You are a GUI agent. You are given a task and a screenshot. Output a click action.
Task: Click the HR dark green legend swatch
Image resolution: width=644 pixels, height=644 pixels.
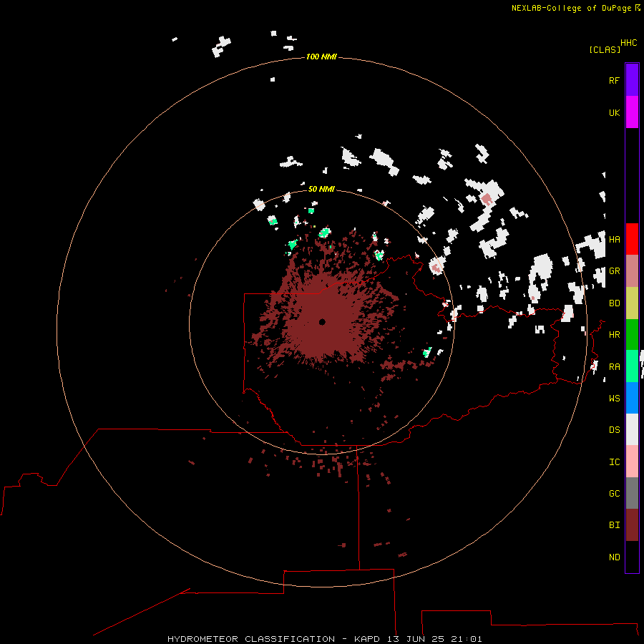tap(632, 335)
